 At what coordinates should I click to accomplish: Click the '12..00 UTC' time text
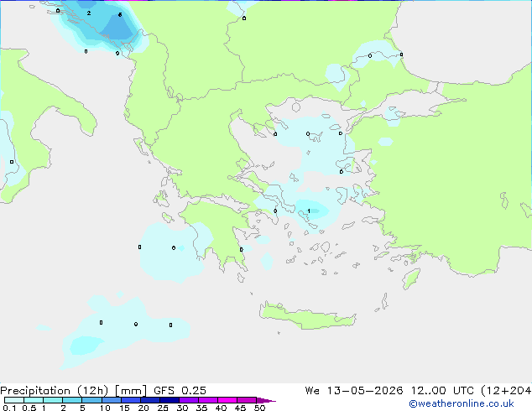442,391
